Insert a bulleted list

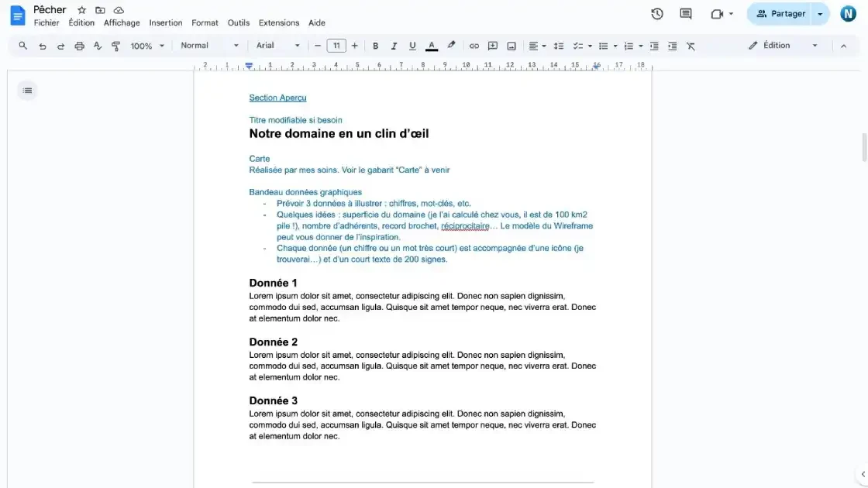pos(603,46)
